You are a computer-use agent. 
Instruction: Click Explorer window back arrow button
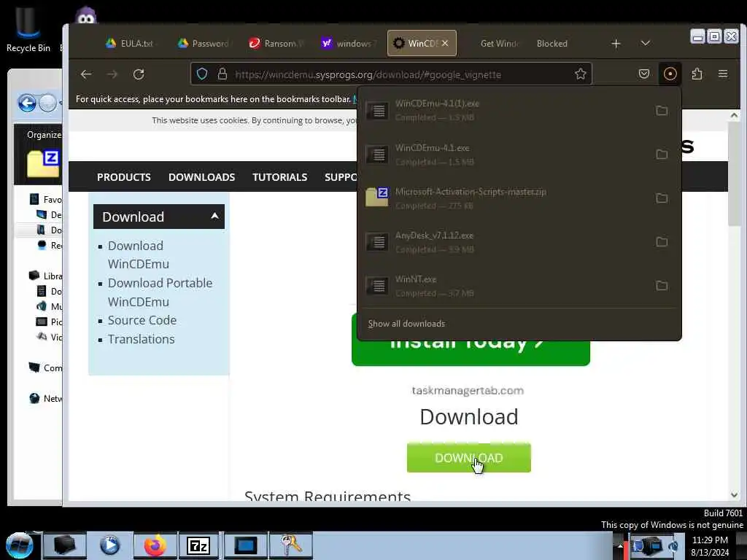coord(27,103)
